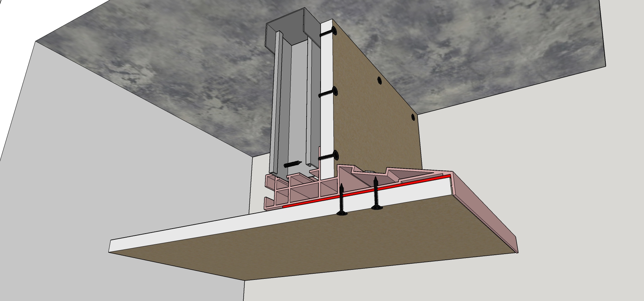
Task: Click the white front edge of horizontal board
Action: pyautogui.click(x=215, y=229)
